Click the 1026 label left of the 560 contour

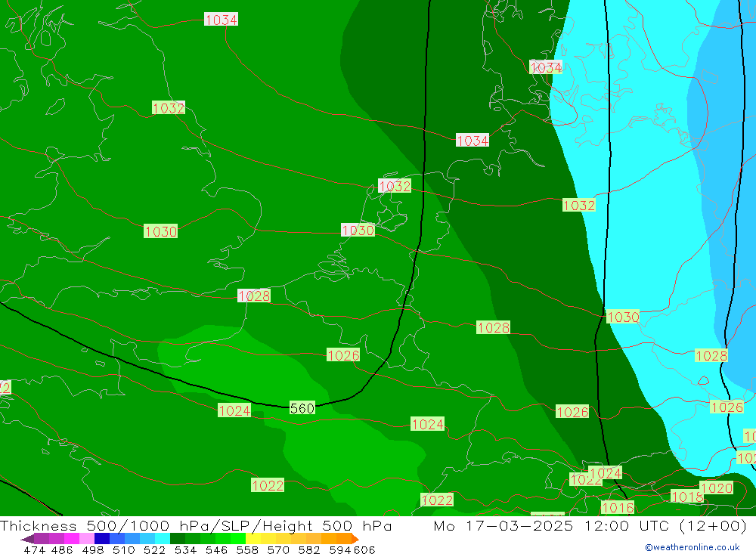pos(343,355)
